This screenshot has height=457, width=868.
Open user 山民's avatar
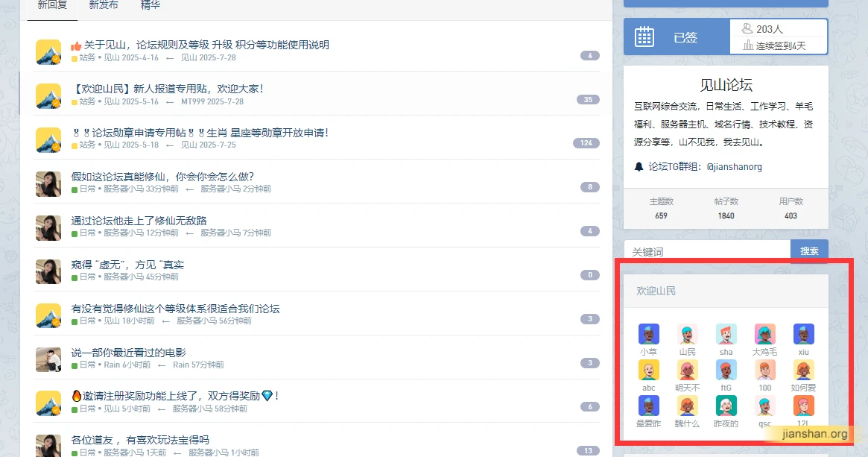pos(688,335)
